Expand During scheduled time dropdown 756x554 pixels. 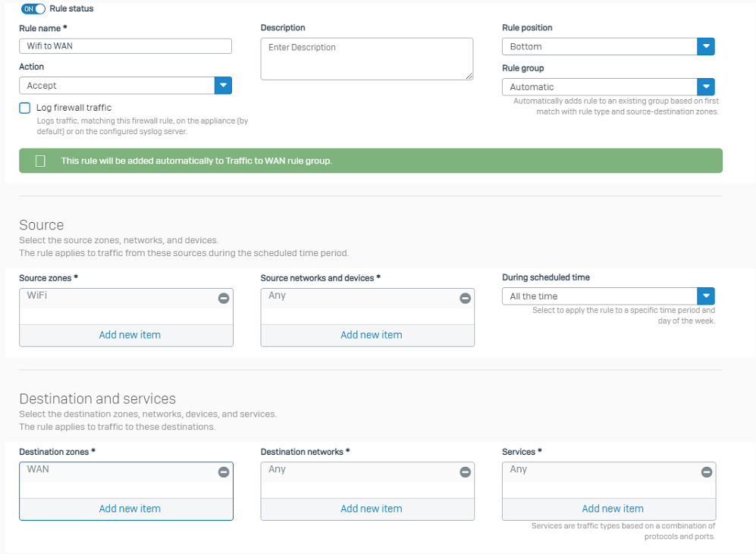pos(706,296)
